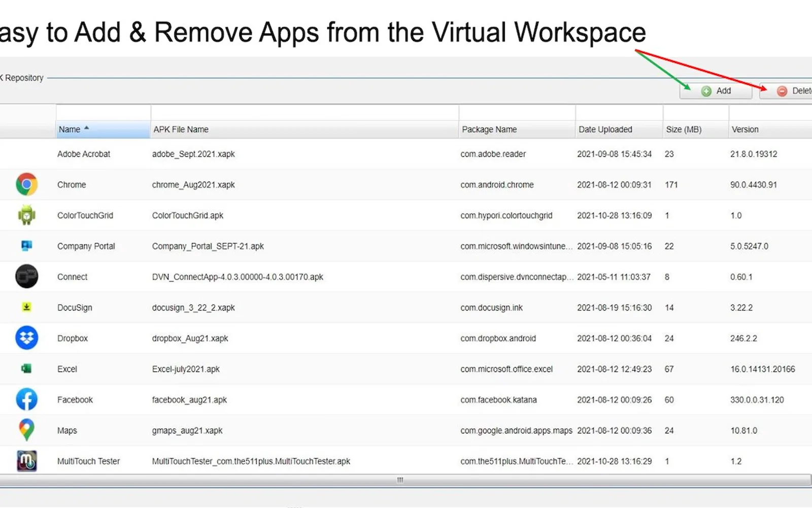812x508 pixels.
Task: Select the Dropbox name cell
Action: click(73, 338)
